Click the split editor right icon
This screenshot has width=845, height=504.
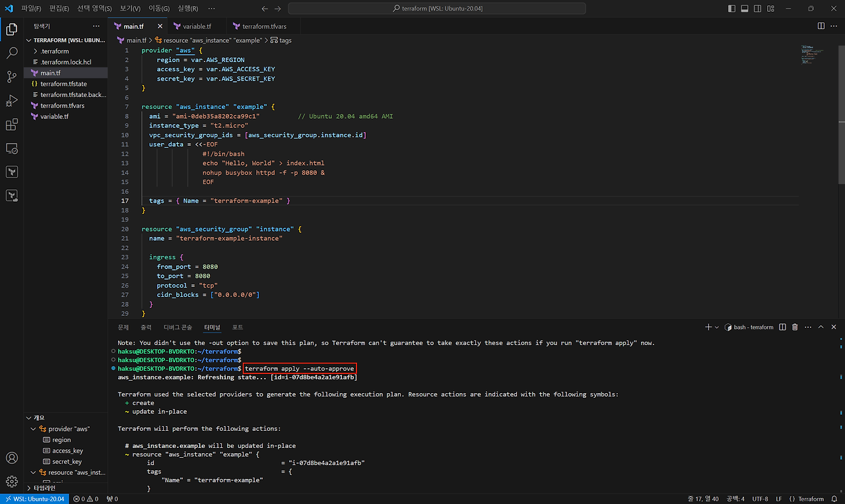pyautogui.click(x=821, y=26)
